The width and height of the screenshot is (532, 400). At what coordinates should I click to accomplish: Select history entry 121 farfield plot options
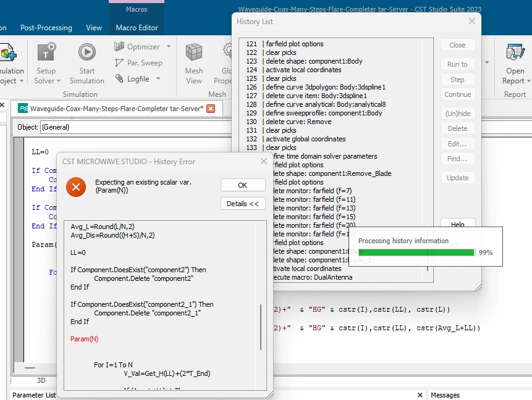click(295, 44)
